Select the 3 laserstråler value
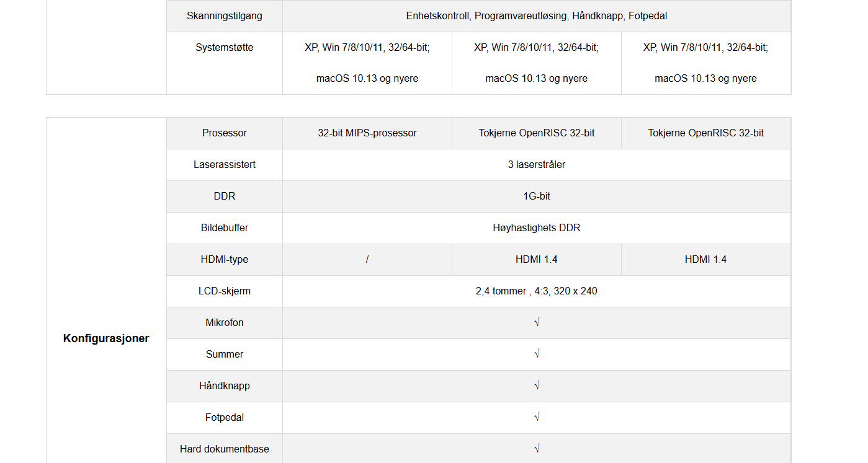868x463 pixels. (x=537, y=164)
